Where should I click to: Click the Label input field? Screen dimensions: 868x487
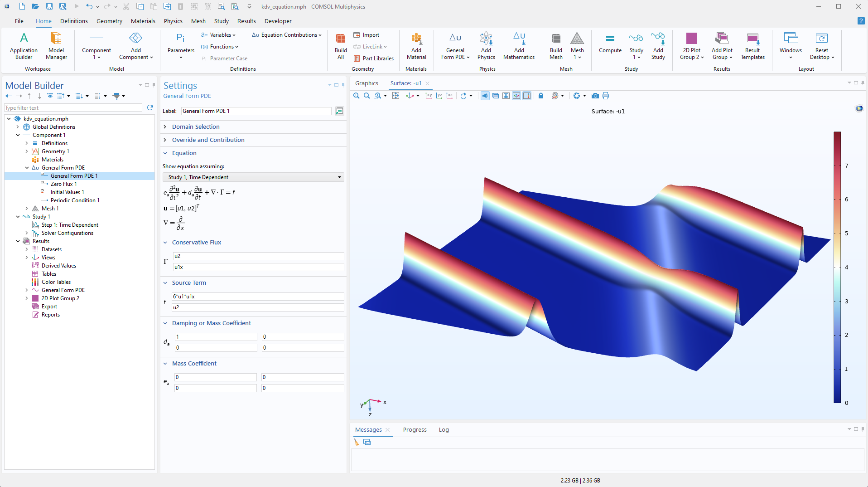click(256, 111)
